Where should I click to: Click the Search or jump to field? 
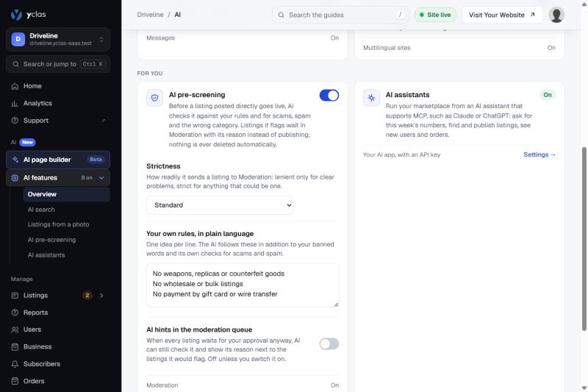pos(58,64)
